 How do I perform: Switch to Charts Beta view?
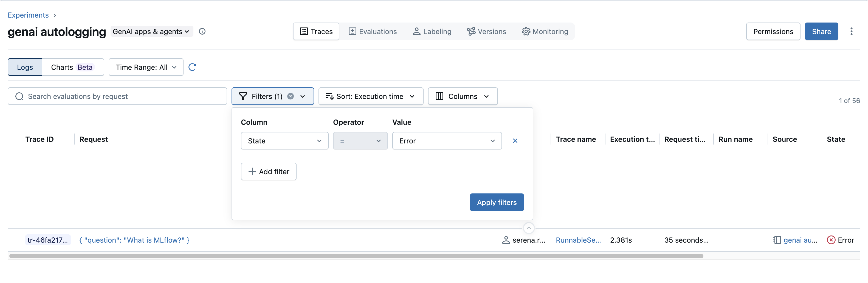point(72,67)
